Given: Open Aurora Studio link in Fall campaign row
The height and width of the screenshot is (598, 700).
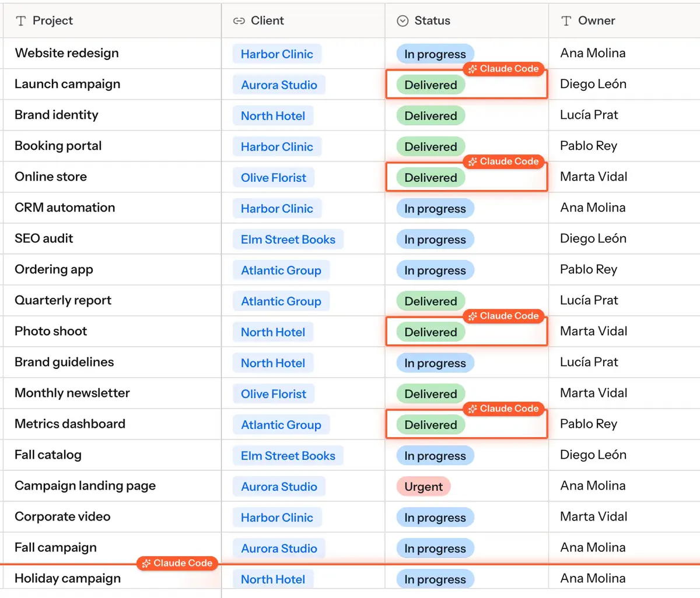Looking at the screenshot, I should [x=279, y=548].
